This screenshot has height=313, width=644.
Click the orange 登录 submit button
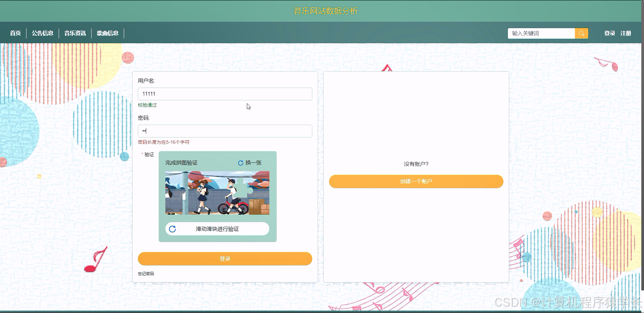click(225, 259)
